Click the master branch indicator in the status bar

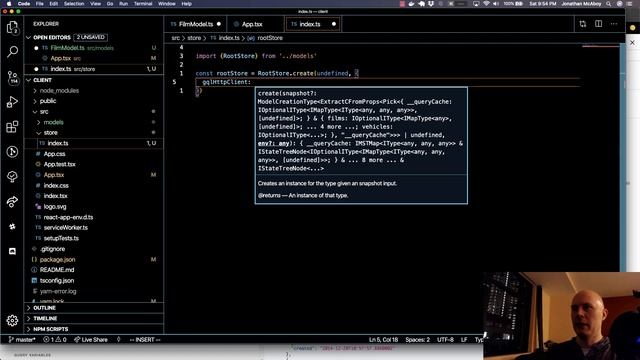(22, 340)
